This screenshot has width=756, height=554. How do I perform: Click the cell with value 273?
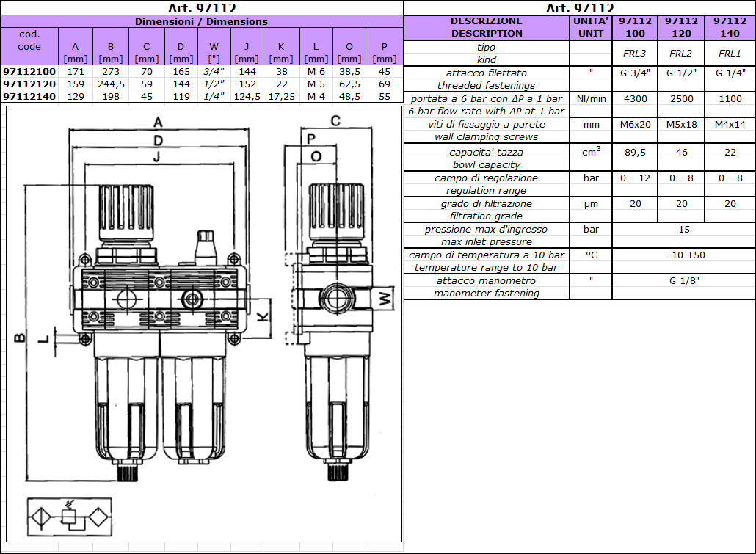[111, 71]
